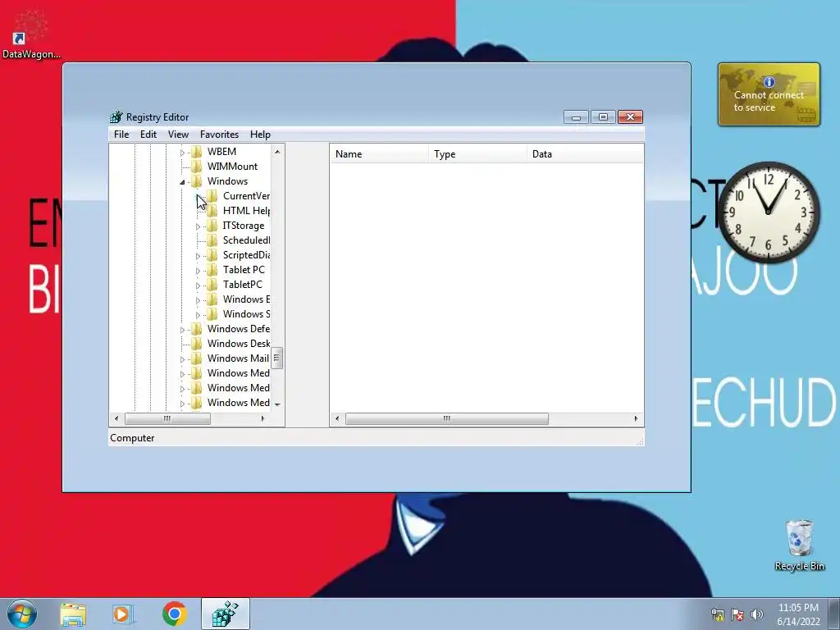Click values pane horizontal scroll right arrow
This screenshot has height=630, width=840.
(636, 419)
